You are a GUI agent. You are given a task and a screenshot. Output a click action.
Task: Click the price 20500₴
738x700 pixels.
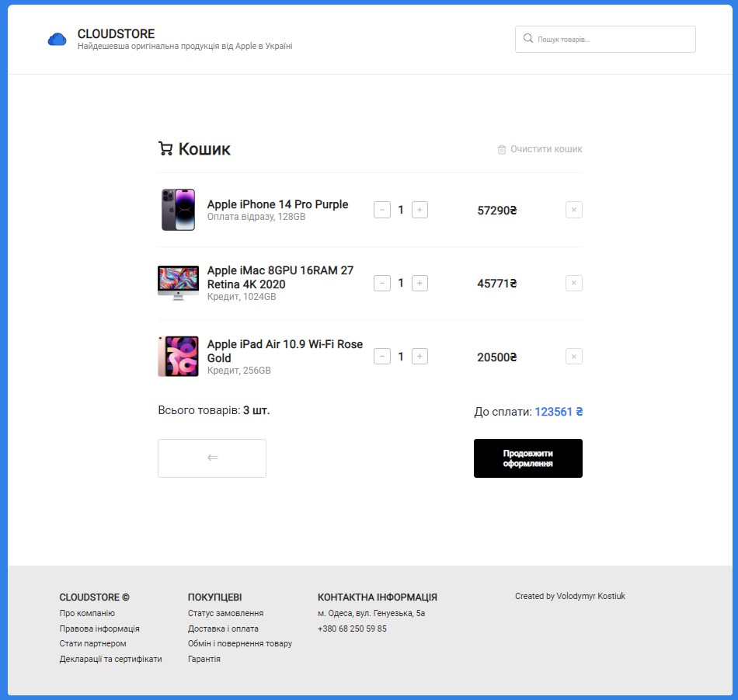point(497,357)
